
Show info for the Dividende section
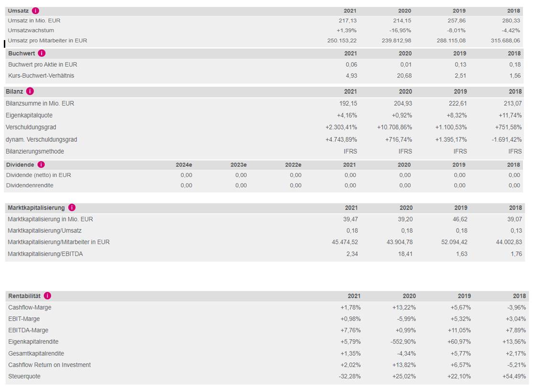click(41, 164)
